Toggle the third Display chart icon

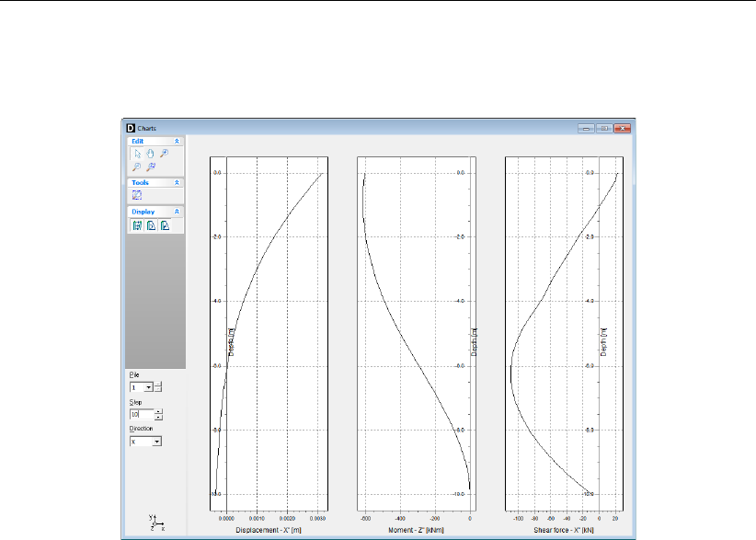(165, 225)
